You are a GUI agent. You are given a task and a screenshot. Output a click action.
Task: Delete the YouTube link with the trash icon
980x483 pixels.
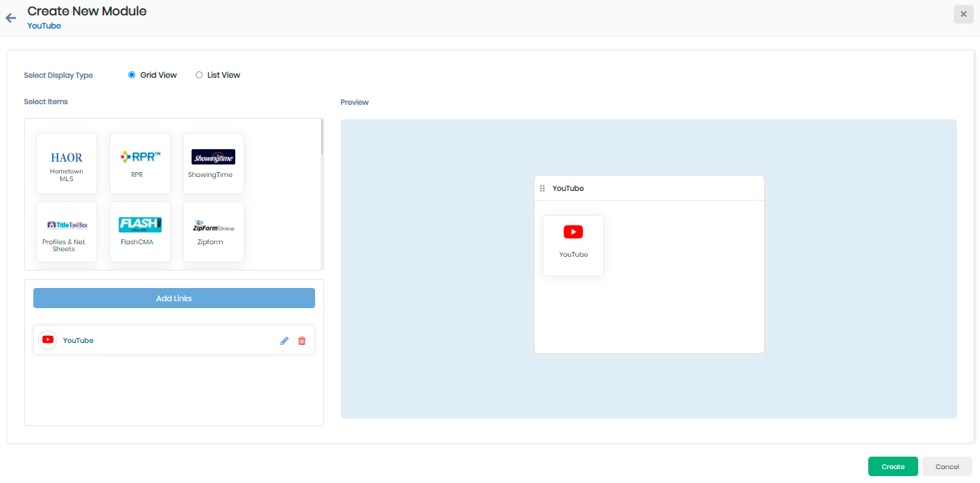(x=301, y=340)
